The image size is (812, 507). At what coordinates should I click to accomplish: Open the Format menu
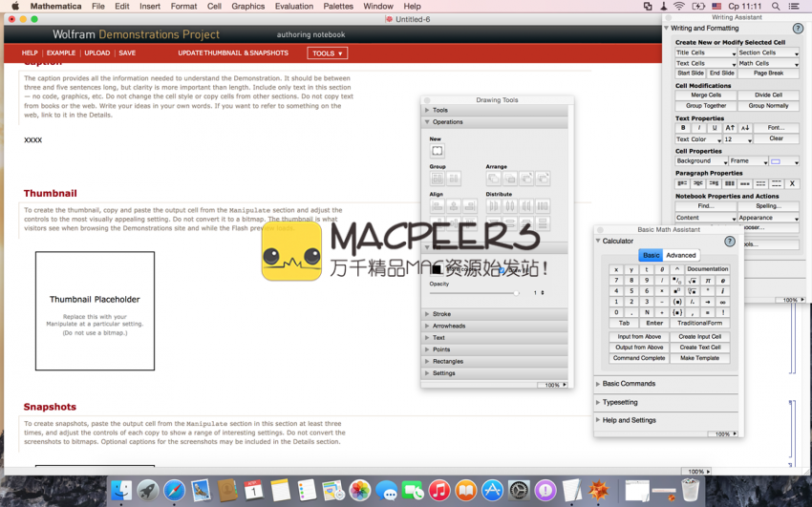coord(183,7)
